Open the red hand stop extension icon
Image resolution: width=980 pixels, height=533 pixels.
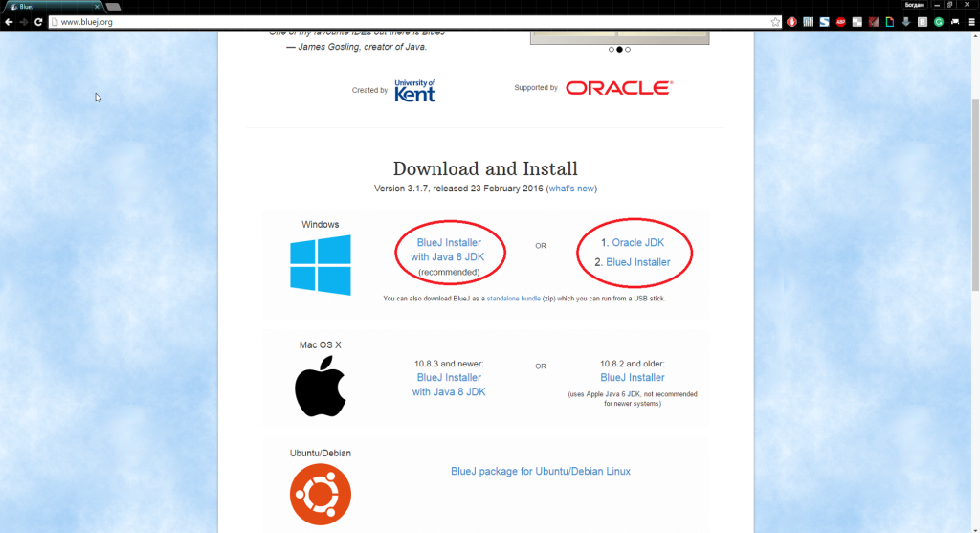tap(791, 22)
